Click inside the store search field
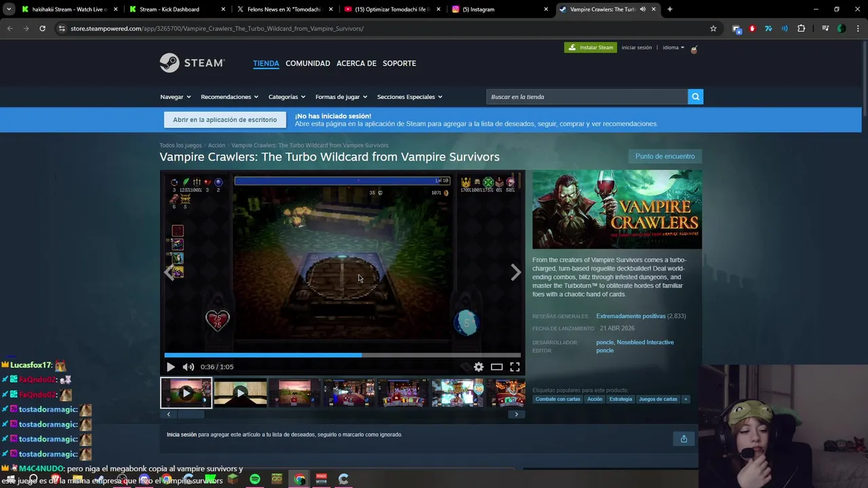Viewport: 868px width, 488px height. [587, 97]
